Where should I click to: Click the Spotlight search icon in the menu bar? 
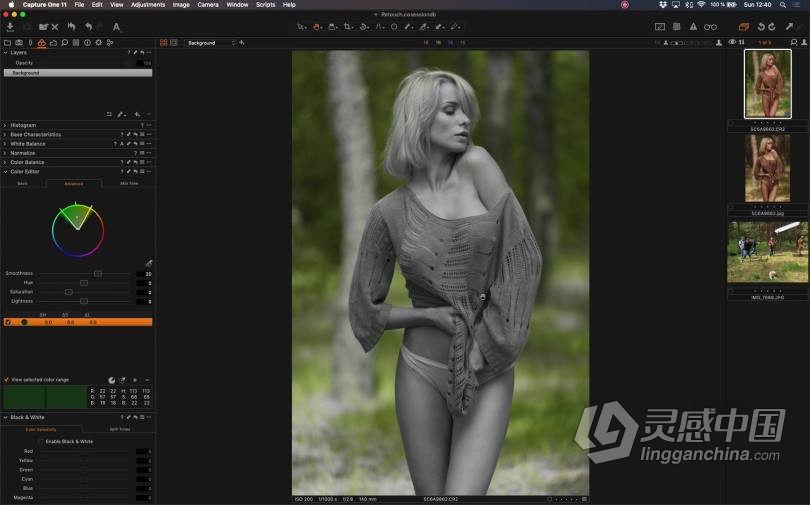pyautogui.click(x=783, y=5)
